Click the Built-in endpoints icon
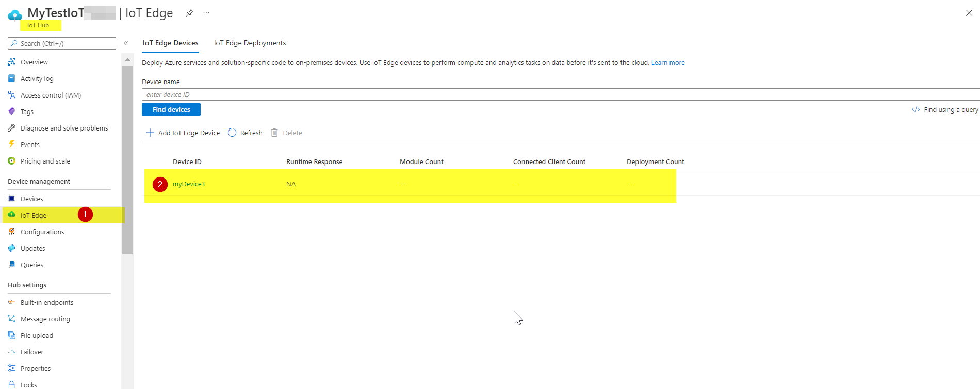The width and height of the screenshot is (980, 389). coord(12,302)
